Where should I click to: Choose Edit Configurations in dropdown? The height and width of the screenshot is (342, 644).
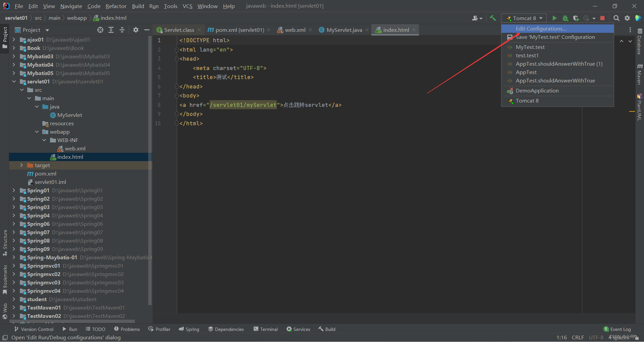557,29
